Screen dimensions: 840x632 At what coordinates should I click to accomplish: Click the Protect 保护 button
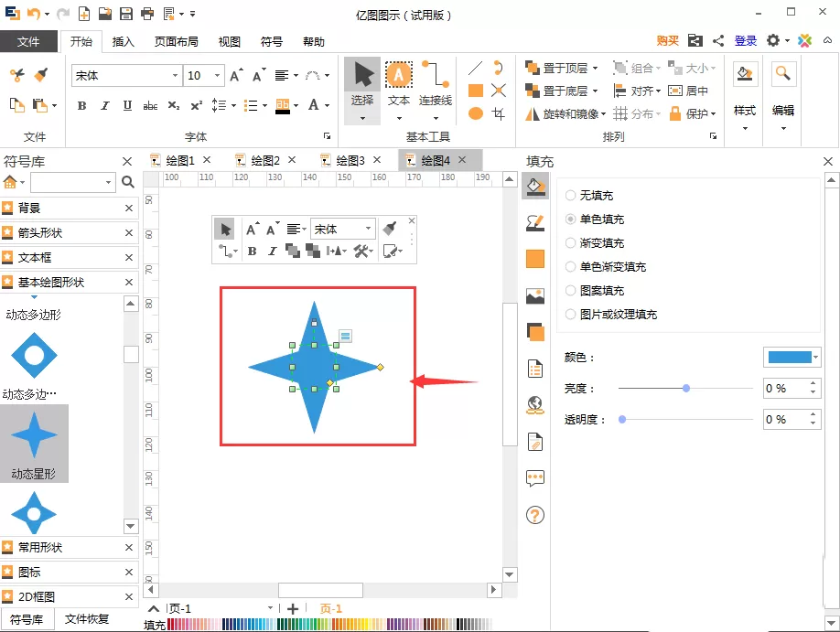694,113
